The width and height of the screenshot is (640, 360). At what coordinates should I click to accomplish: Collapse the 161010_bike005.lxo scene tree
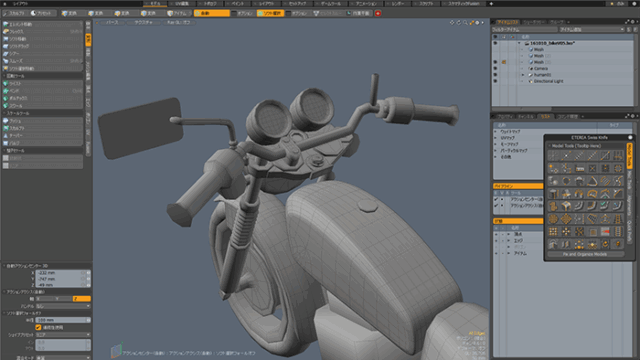tap(519, 43)
